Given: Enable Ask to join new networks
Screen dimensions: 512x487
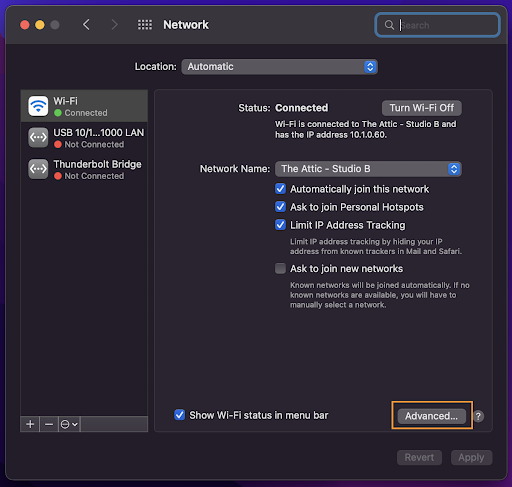Looking at the screenshot, I should click(x=280, y=268).
